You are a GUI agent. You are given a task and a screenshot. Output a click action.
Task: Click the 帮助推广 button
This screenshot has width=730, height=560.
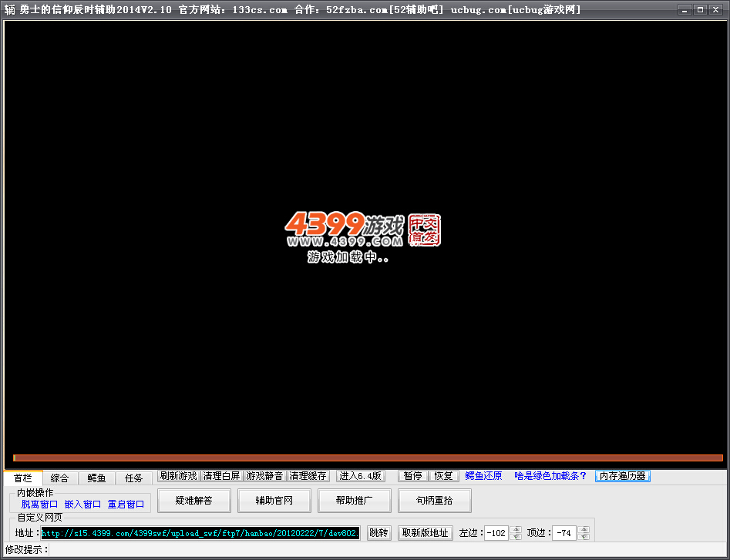355,501
